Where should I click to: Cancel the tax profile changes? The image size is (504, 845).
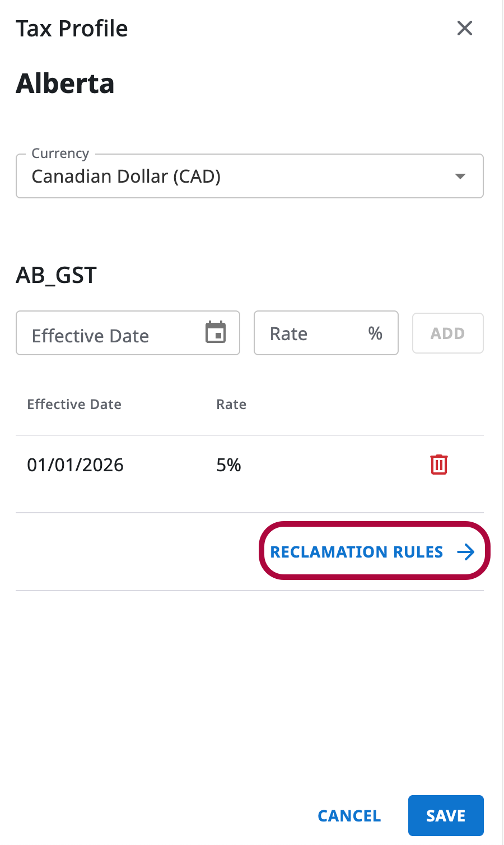(349, 816)
